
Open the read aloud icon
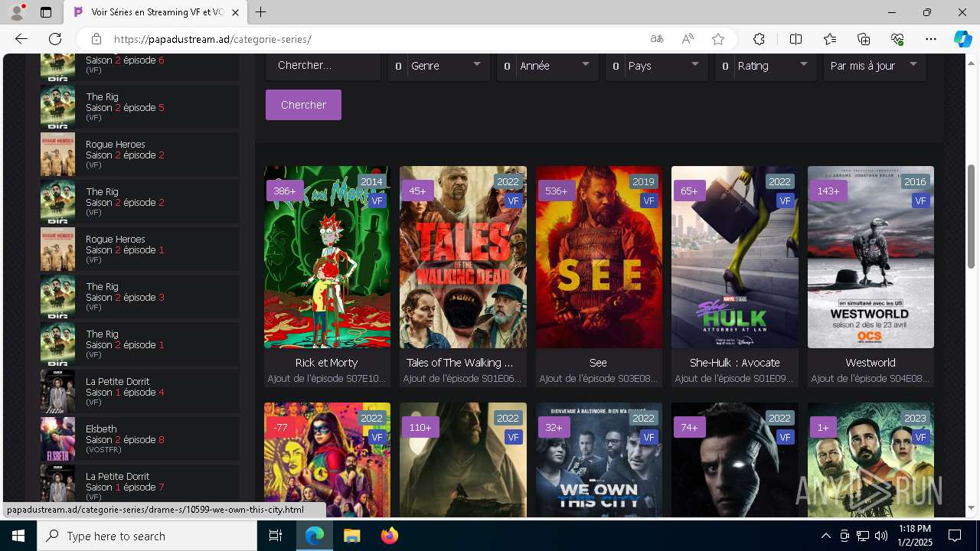(688, 39)
